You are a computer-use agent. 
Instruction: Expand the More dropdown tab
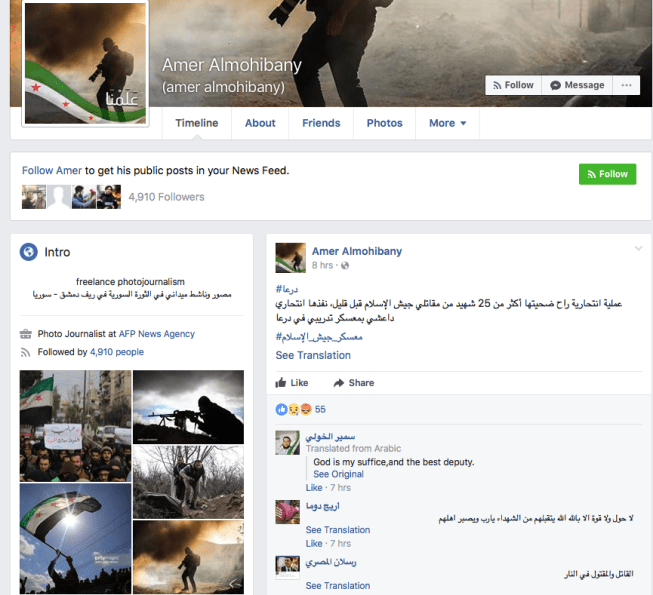coord(447,123)
